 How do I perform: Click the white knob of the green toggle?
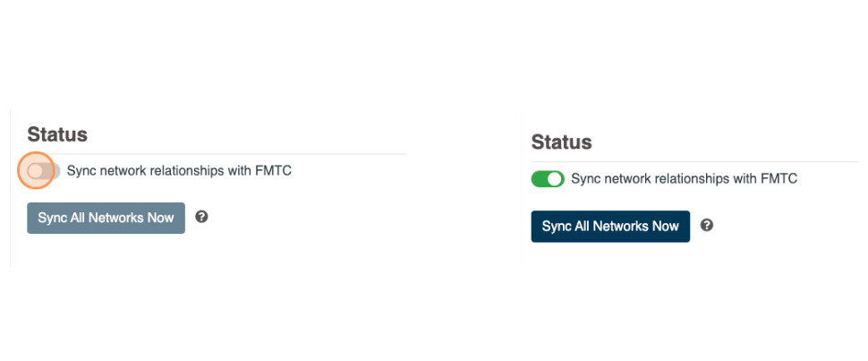pyautogui.click(x=555, y=179)
